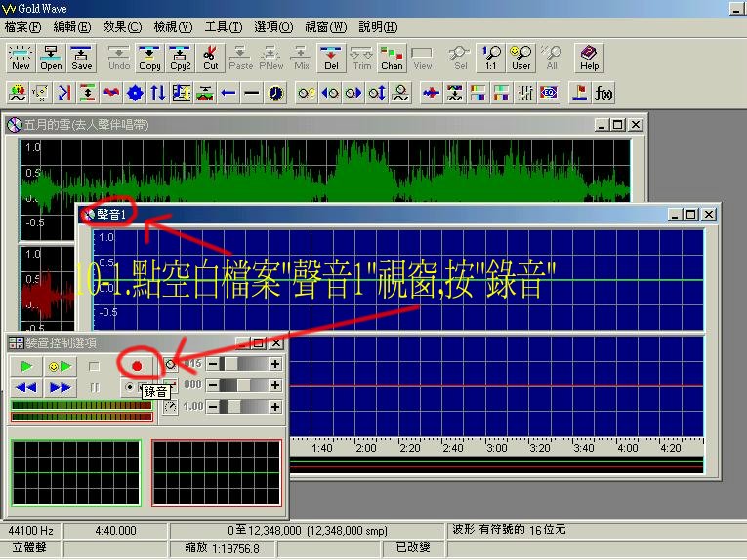Increase volume with the top plus button
This screenshot has height=560, width=747.
click(275, 364)
